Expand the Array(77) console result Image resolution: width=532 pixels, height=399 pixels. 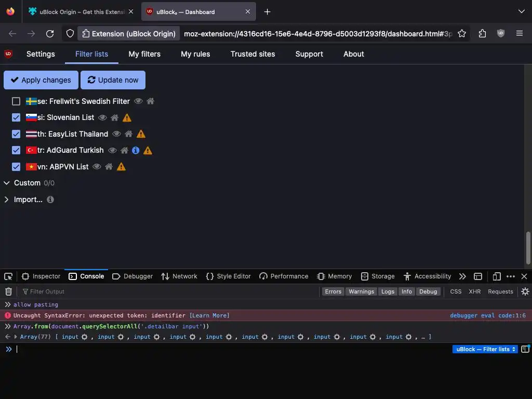point(16,337)
